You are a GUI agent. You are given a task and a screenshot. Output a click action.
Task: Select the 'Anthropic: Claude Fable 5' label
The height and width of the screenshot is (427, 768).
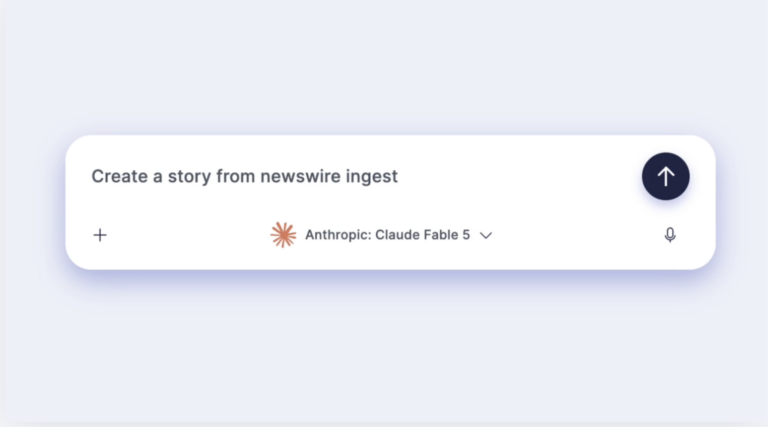tap(387, 235)
